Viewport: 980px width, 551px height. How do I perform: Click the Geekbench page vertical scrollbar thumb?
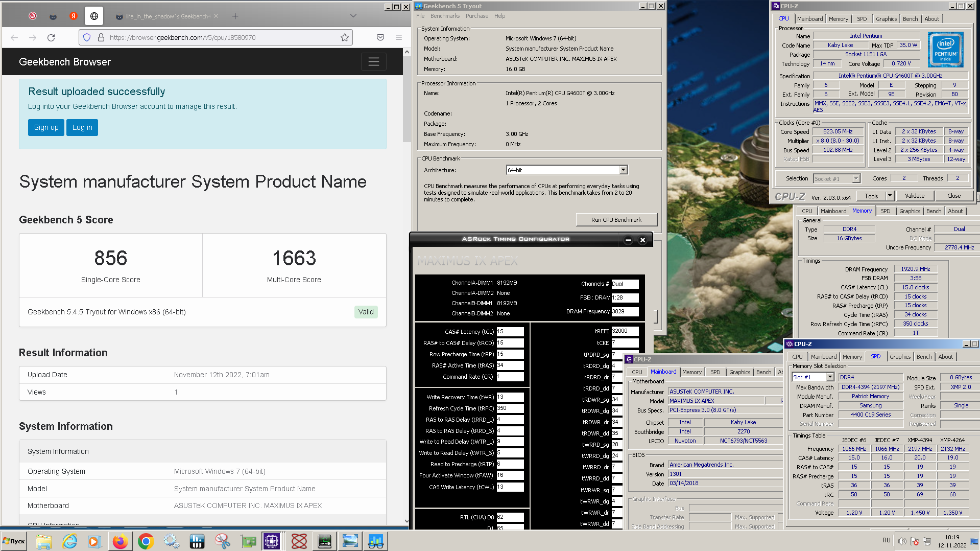(x=407, y=99)
